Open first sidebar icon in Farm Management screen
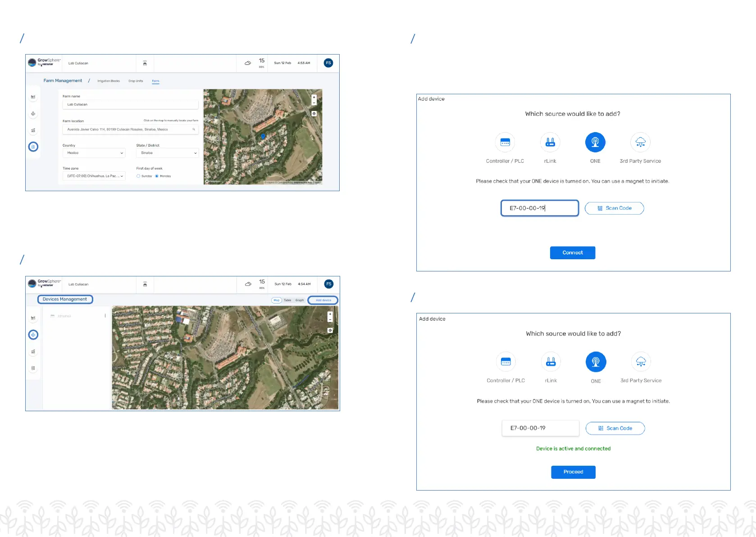The image size is (756, 537). click(x=33, y=97)
